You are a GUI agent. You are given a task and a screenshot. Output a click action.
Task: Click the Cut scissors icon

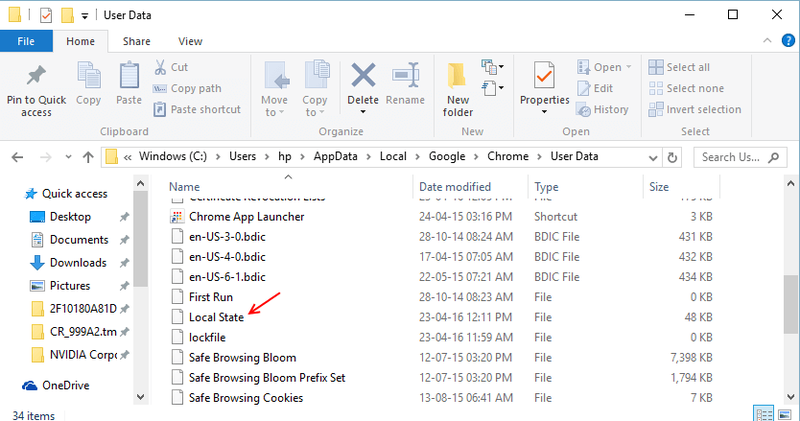(160, 67)
